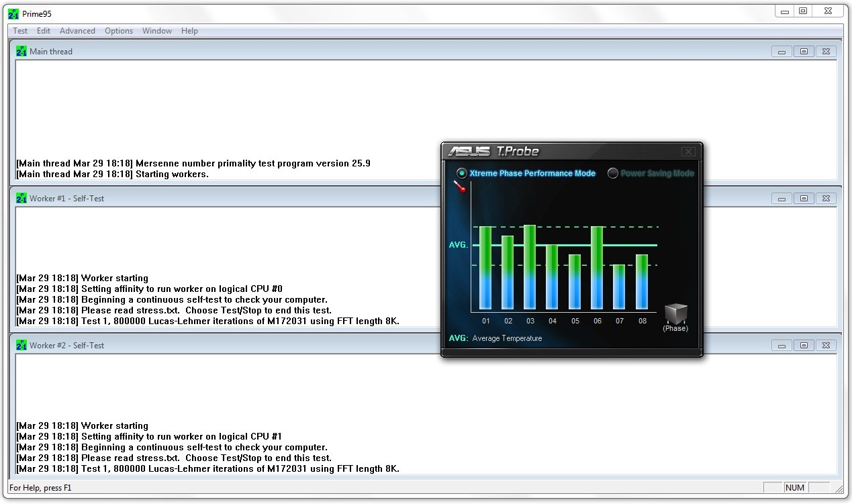Screen dimensions: 852x504
Task: Minimize the Prime95 main window
Action: [784, 11]
